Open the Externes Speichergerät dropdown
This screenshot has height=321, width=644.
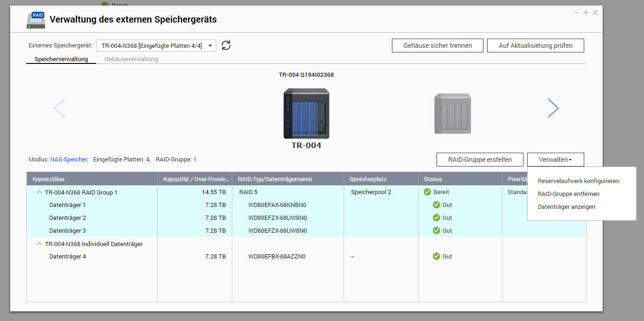coord(156,46)
